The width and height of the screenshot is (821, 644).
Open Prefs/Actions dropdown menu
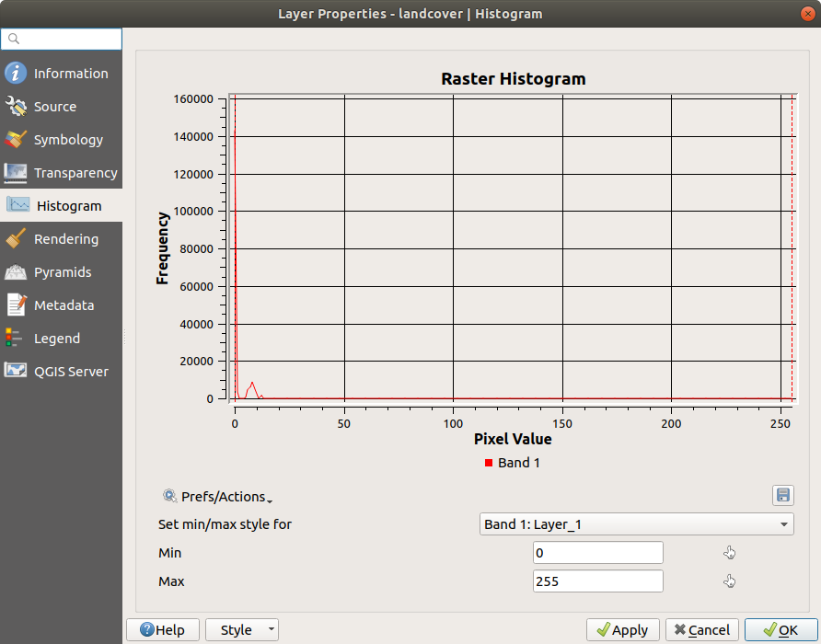218,497
